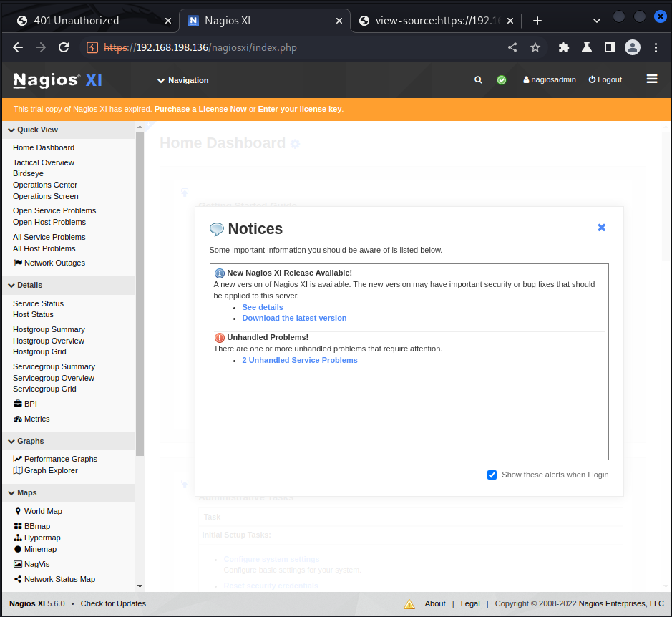Click Download the latest version link

click(x=294, y=318)
